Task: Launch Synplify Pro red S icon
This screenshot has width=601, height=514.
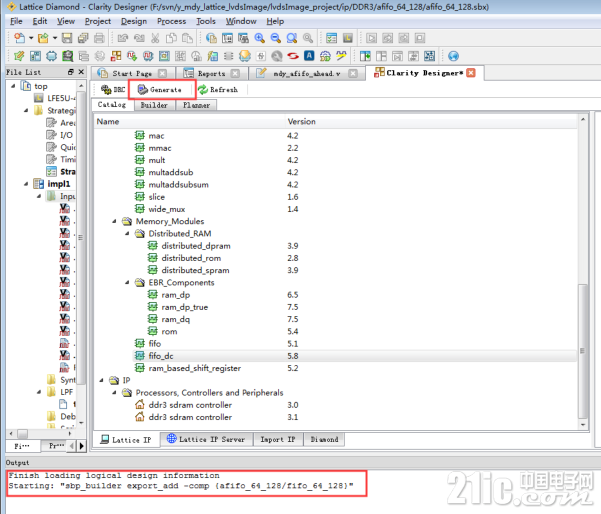Action: click(x=293, y=56)
